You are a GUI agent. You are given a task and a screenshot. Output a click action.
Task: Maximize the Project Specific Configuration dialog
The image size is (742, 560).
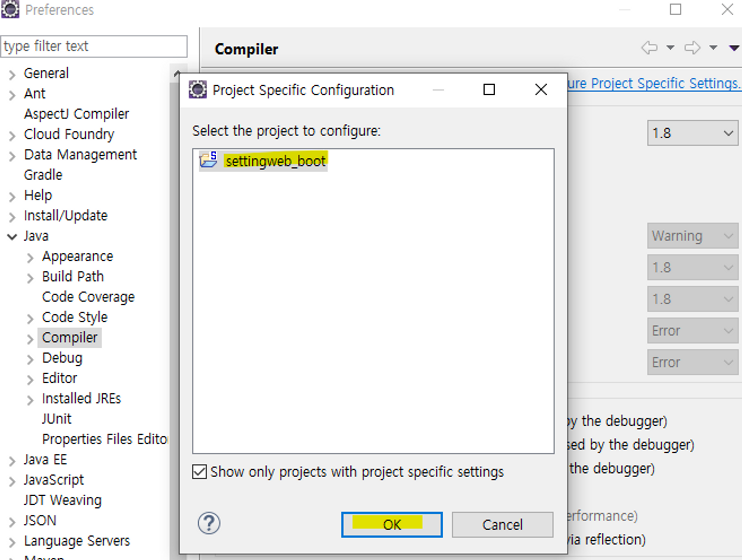point(489,89)
